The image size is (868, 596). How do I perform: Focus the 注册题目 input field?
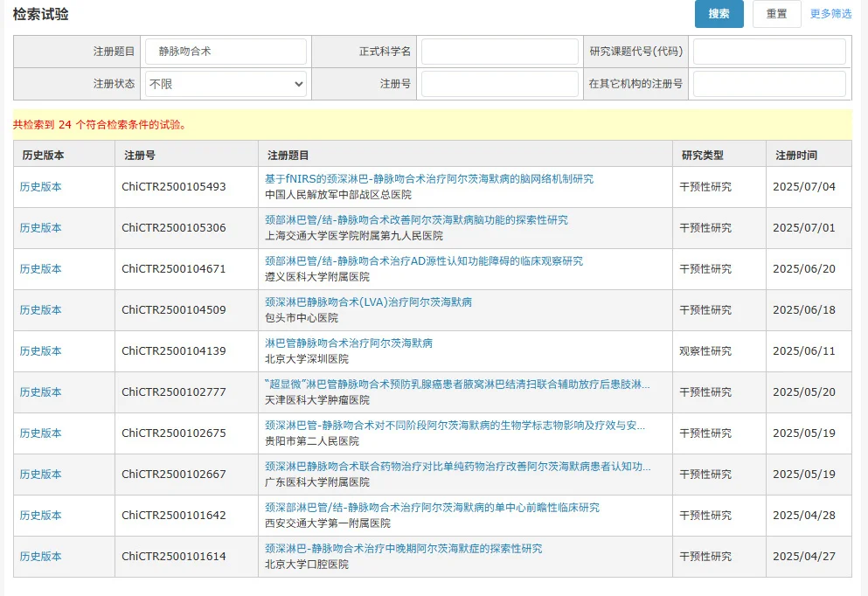[x=226, y=52]
